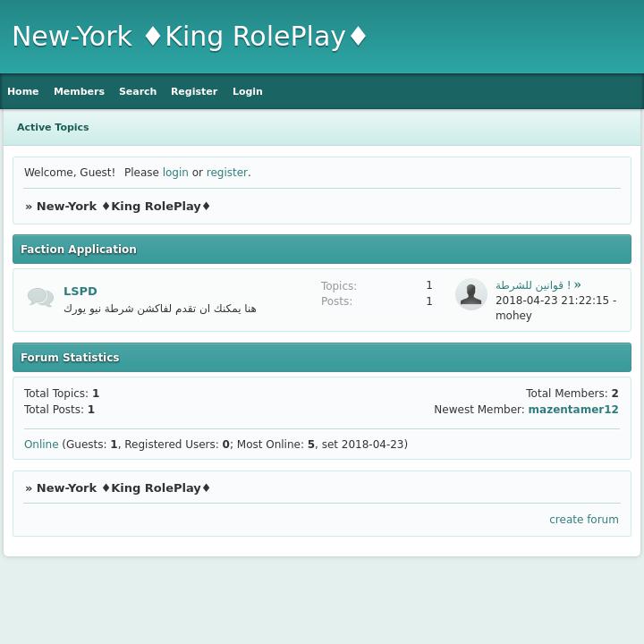This screenshot has height=644, width=644.
Task: Click the Online users link
Action: pyautogui.click(x=41, y=445)
